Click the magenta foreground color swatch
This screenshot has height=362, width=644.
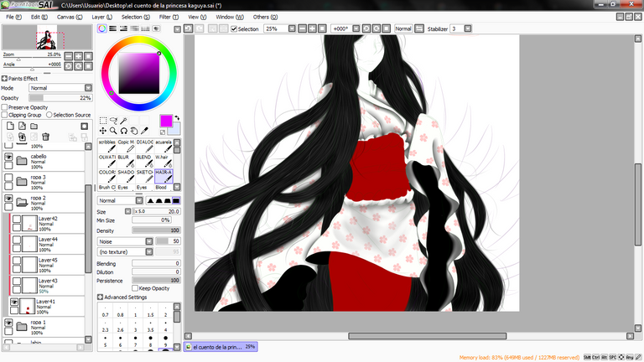(166, 121)
